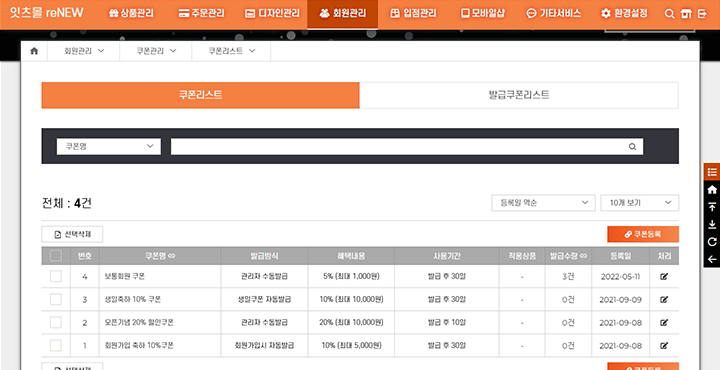Click search icon inside coupon search field
The image size is (720, 370).
tap(632, 147)
